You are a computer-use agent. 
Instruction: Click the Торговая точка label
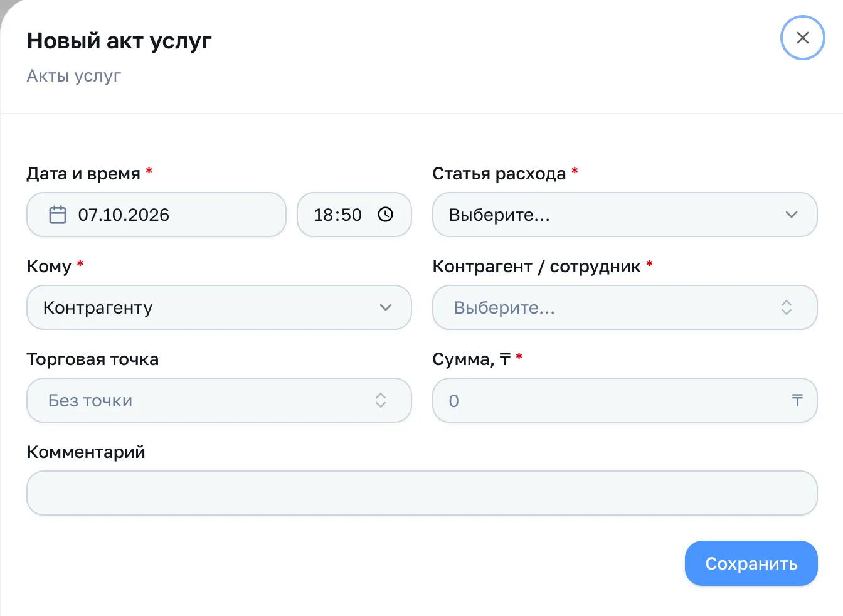(93, 359)
